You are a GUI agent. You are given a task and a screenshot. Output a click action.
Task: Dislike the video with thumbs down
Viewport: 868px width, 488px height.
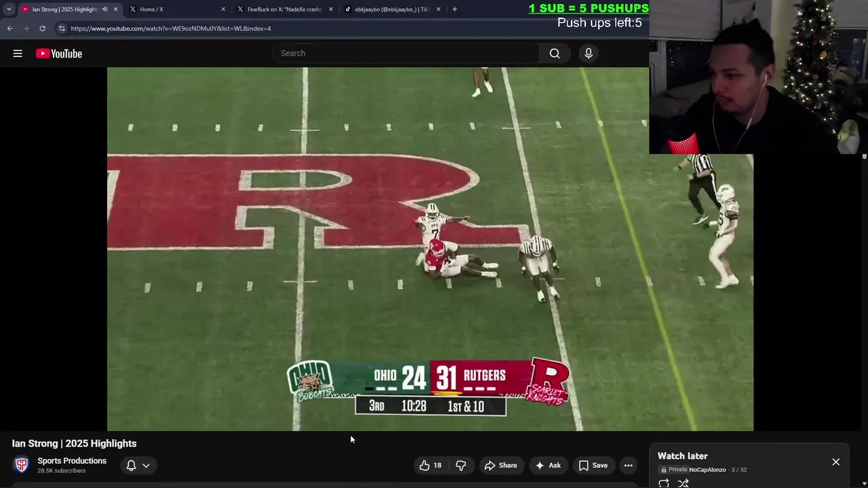pyautogui.click(x=461, y=465)
